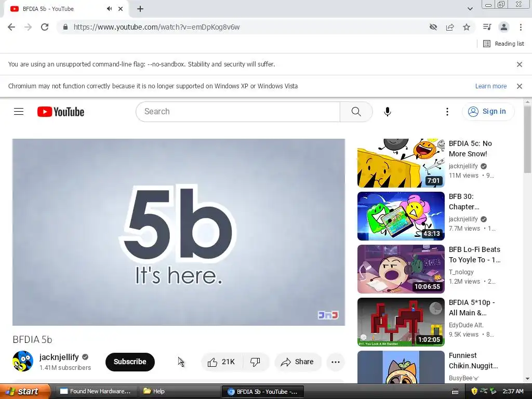Switch to Found New Hardware taskbar item
Screen dimensions: 532x399
tap(95, 391)
